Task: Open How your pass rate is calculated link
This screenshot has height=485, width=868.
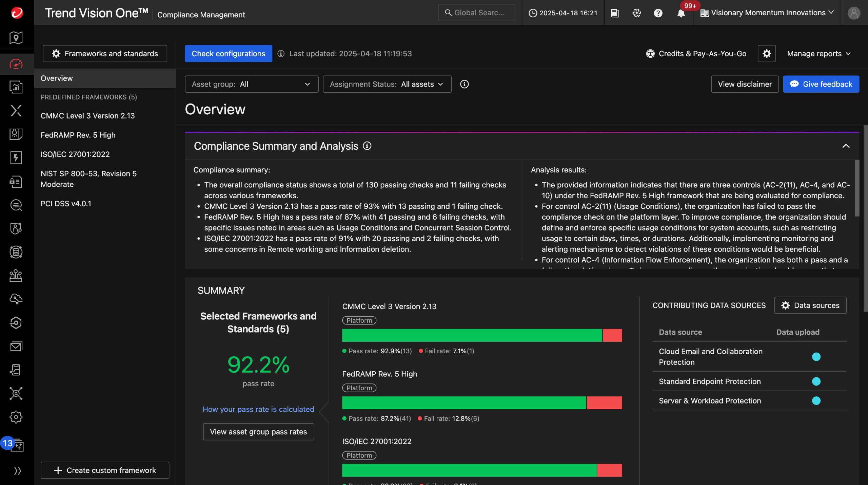Action: 258,409
